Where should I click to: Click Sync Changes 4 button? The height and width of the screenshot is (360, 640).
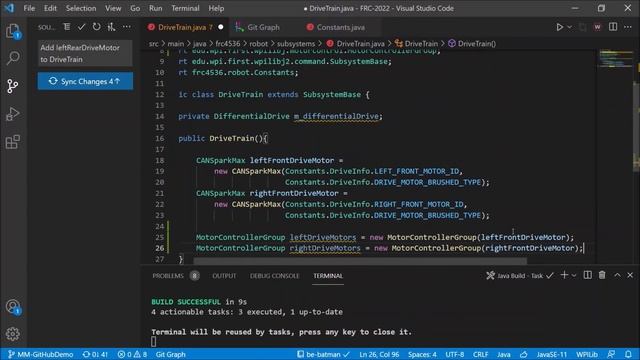pos(85,81)
